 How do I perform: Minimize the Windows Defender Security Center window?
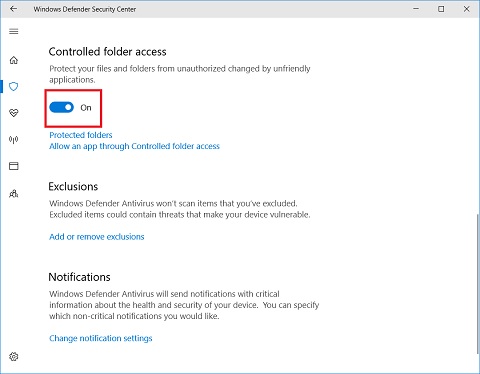(416, 9)
